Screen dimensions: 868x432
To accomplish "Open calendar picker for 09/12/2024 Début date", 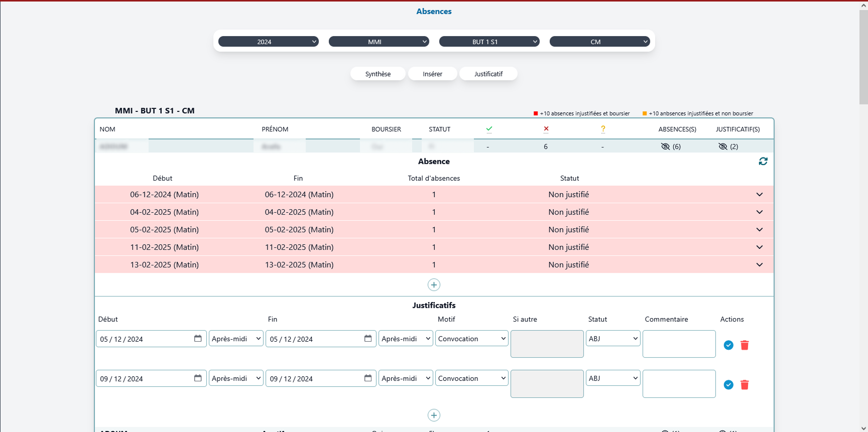I will (x=198, y=378).
